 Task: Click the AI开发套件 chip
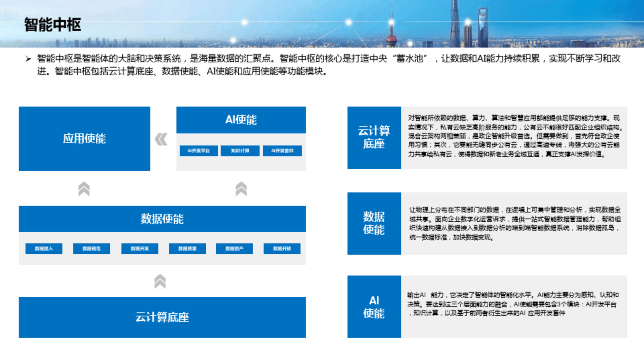[x=282, y=151]
